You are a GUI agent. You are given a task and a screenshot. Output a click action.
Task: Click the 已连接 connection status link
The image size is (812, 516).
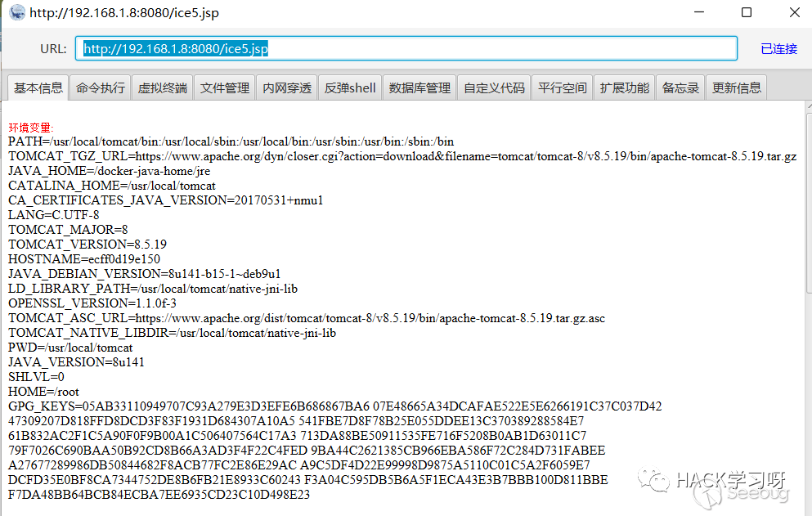coord(778,49)
